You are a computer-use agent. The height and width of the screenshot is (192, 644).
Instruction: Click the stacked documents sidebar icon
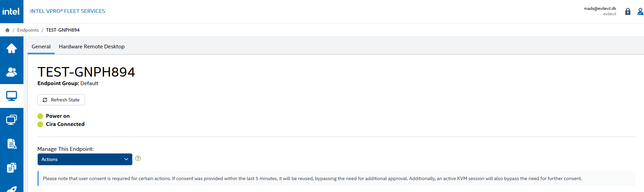(x=12, y=167)
